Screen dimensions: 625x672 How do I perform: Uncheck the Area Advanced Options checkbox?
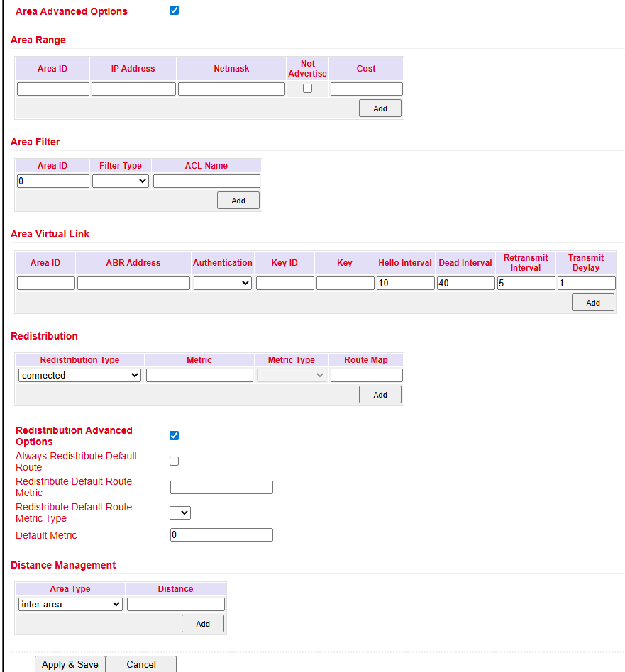(x=175, y=11)
